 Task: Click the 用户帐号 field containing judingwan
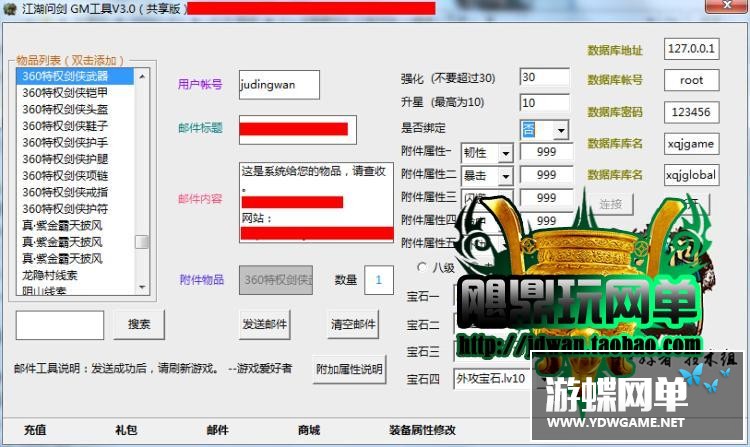pyautogui.click(x=279, y=85)
